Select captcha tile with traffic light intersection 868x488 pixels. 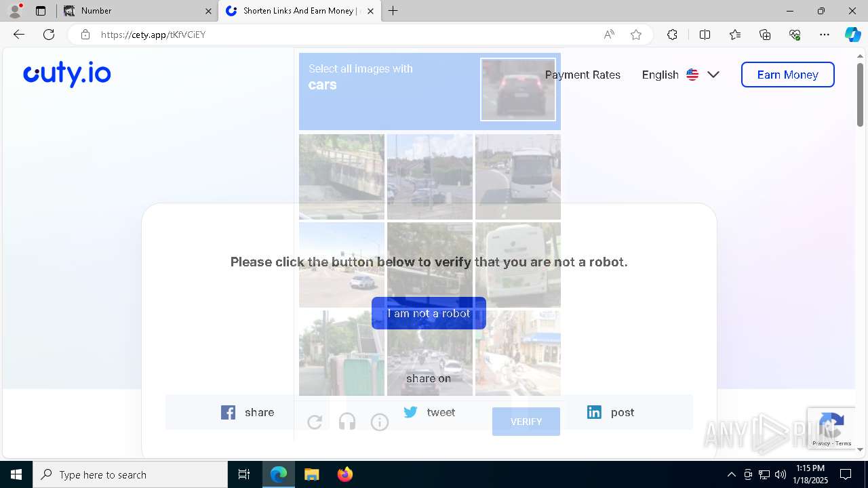pos(430,177)
